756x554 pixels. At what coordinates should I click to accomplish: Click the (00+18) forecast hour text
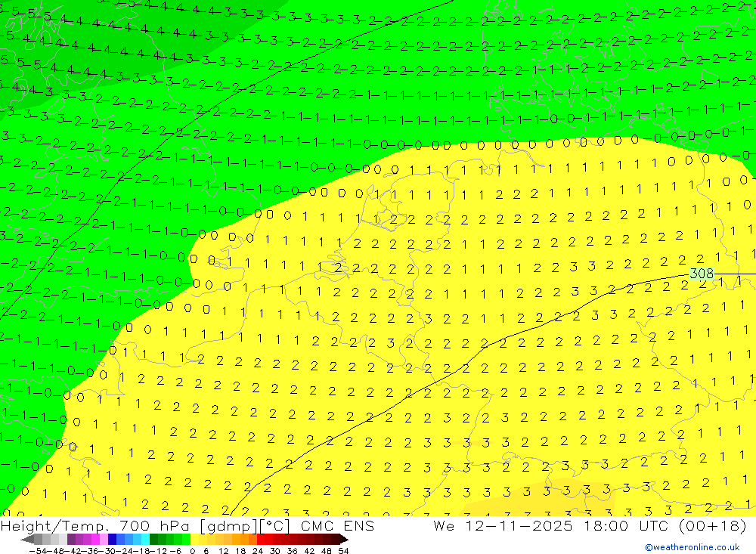pyautogui.click(x=712, y=525)
